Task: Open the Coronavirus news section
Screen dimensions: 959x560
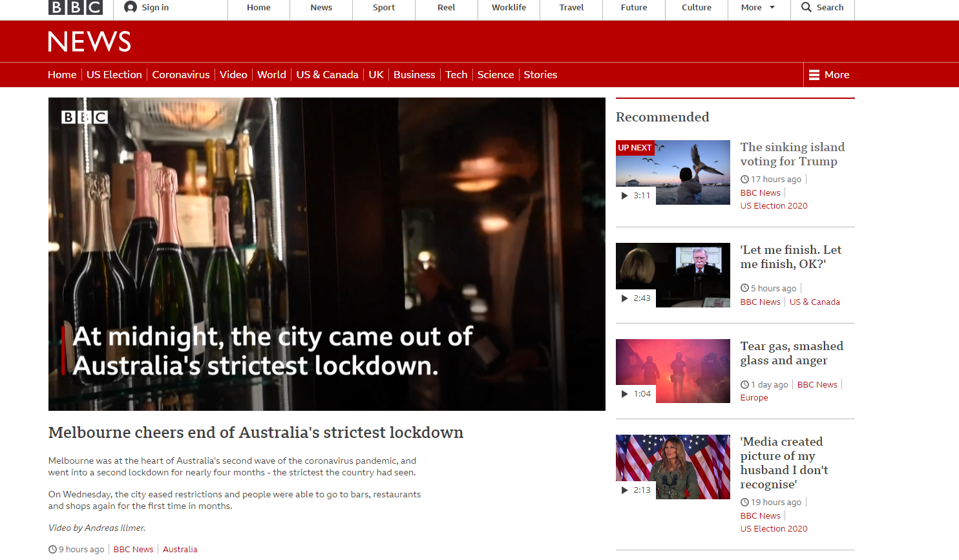Action: coord(181,75)
